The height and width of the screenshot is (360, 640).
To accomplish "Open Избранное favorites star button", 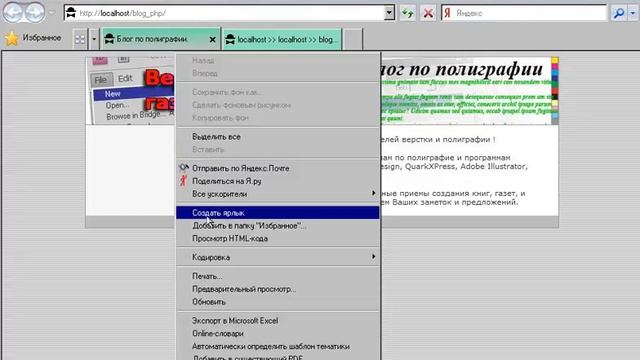I will point(33,38).
